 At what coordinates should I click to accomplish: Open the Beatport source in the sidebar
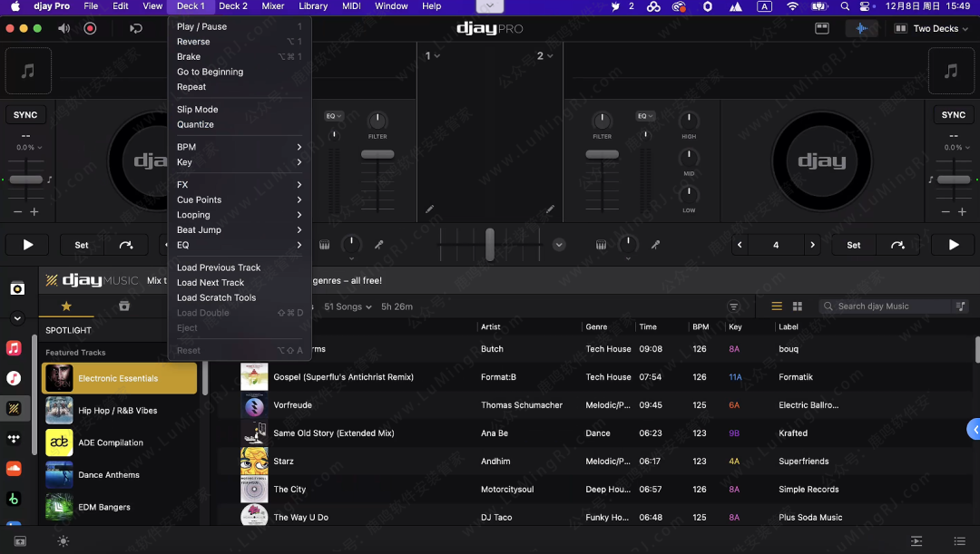coord(14,499)
